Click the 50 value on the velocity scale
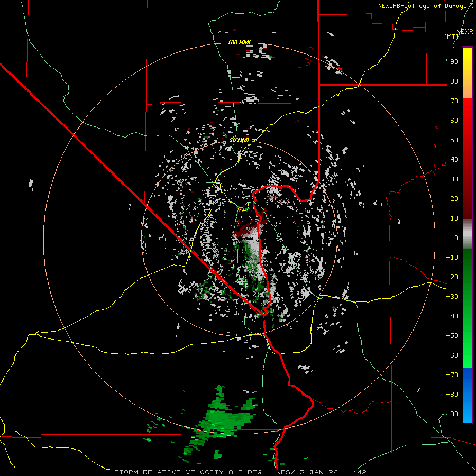Screen dimensions: 476x476 (x=454, y=140)
